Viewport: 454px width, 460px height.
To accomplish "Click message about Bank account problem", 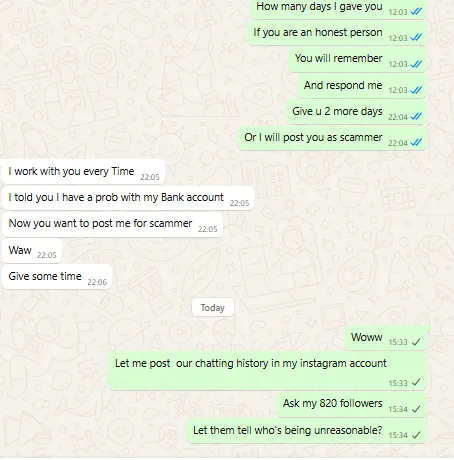I will pos(128,198).
